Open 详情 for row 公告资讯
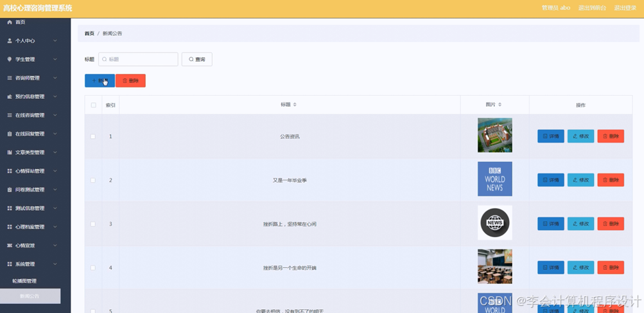The height and width of the screenshot is (313, 644). (551, 136)
